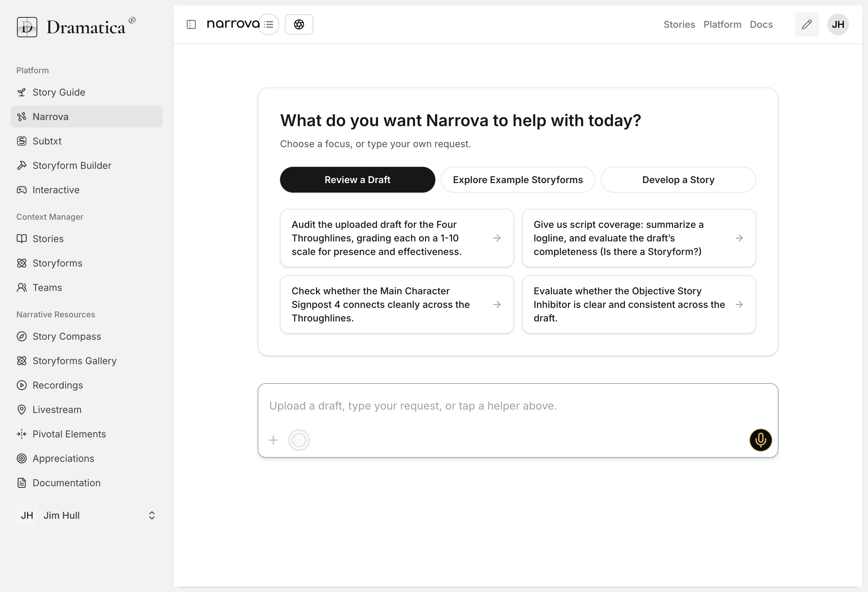This screenshot has height=592, width=868.
Task: Click the plus icon in the message box
Action: pos(273,440)
